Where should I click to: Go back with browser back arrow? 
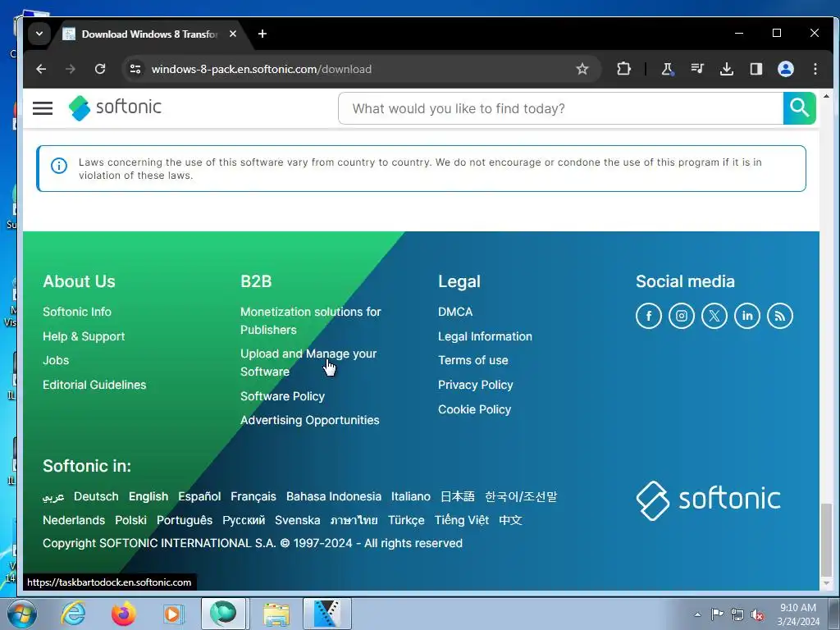(41, 69)
